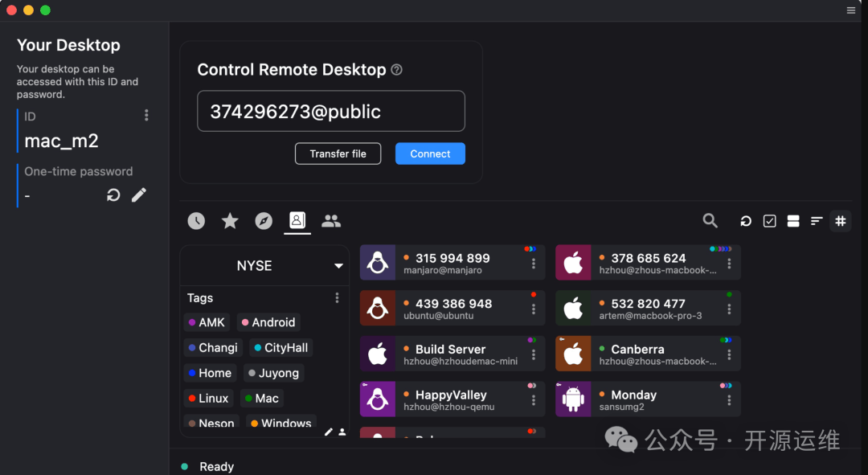Open the Favorites star tab
868x475 pixels.
230,221
